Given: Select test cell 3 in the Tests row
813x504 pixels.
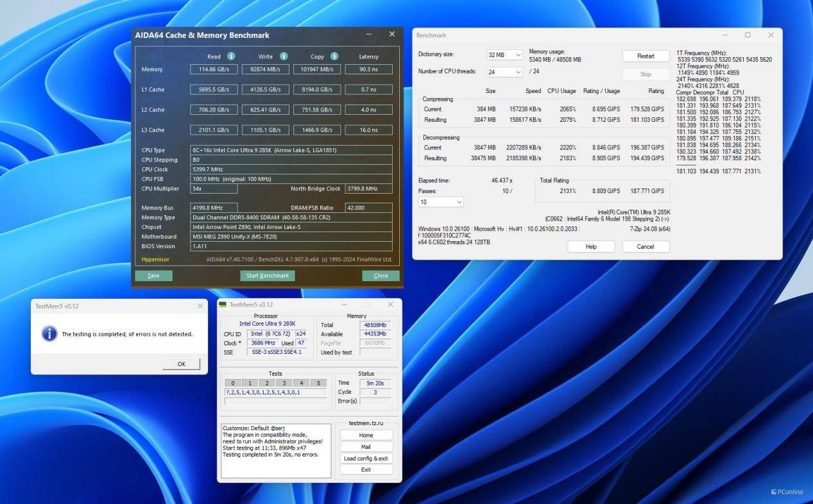Looking at the screenshot, I should pos(284,383).
